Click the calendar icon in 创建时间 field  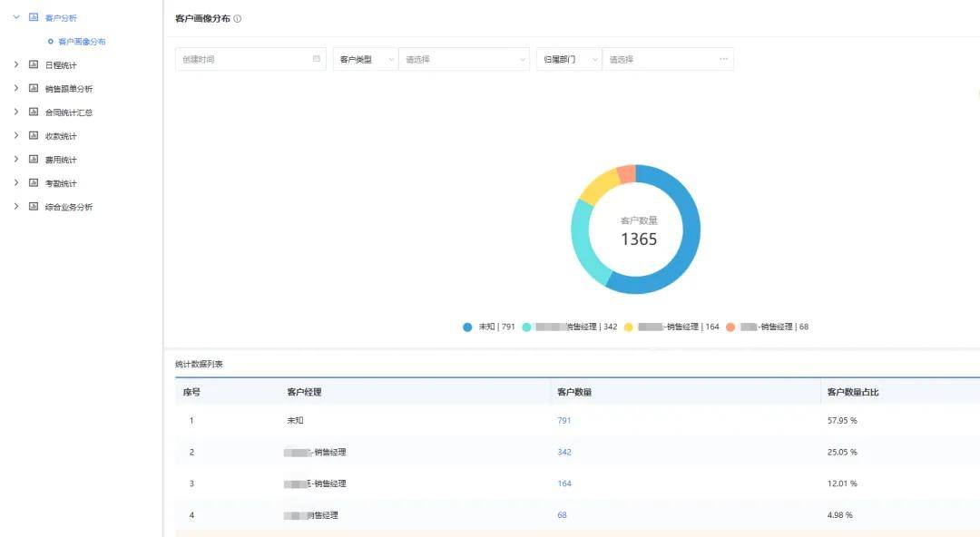coord(317,59)
